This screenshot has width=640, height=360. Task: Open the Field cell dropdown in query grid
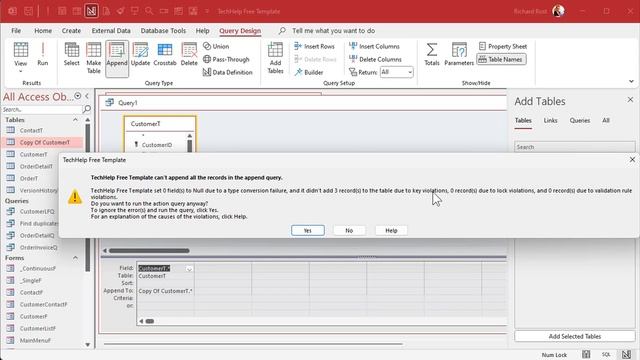[x=189, y=269]
